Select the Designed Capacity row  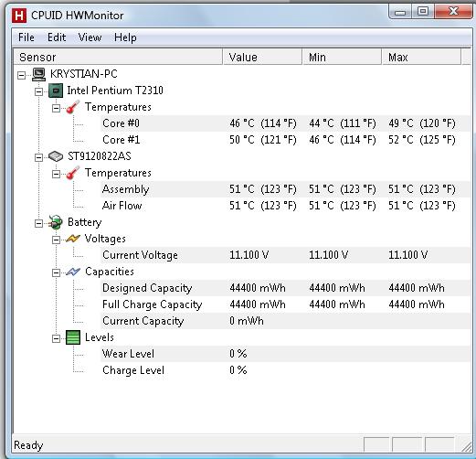[286, 288]
